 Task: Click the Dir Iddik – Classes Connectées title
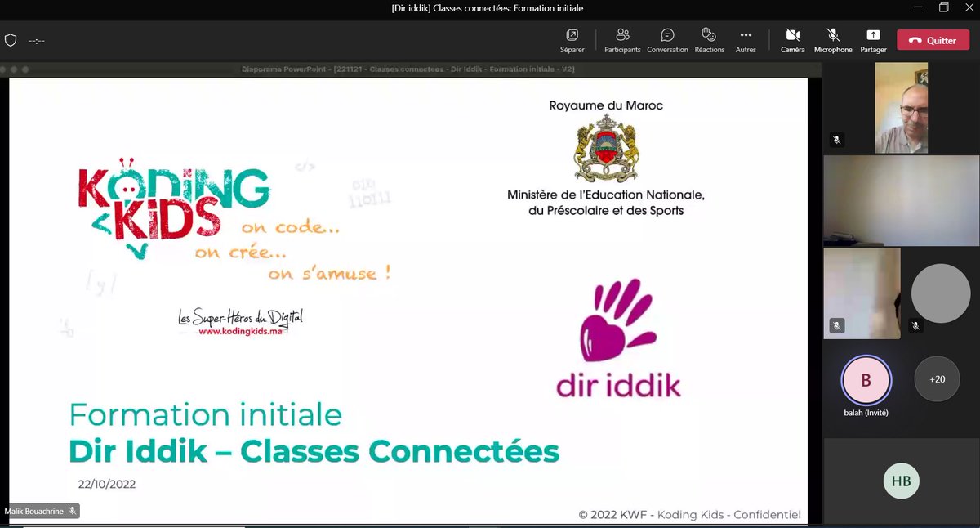314,451
